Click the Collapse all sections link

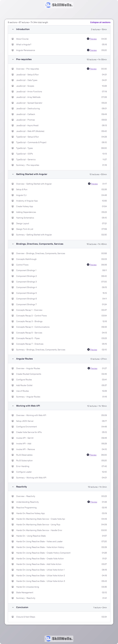[100, 23]
